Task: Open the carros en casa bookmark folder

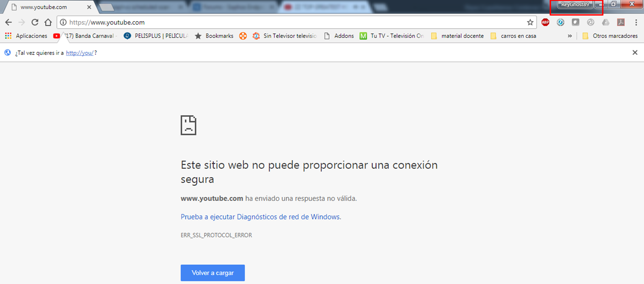Action: (x=513, y=36)
